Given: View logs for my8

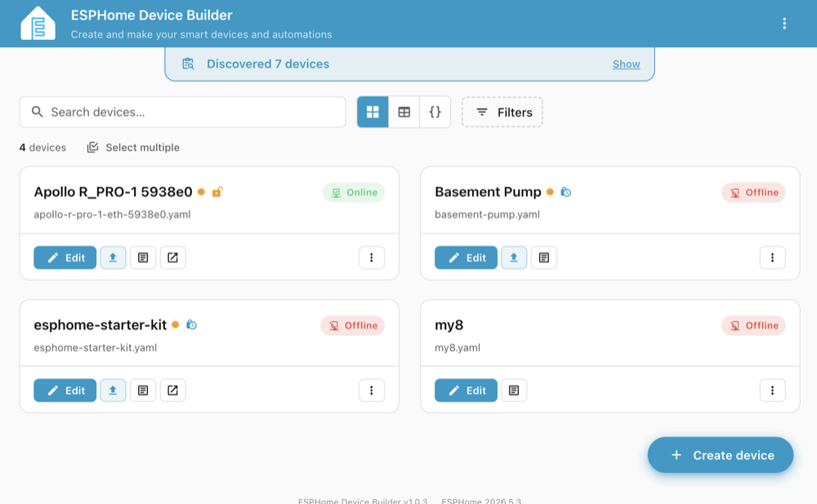Looking at the screenshot, I should [514, 390].
